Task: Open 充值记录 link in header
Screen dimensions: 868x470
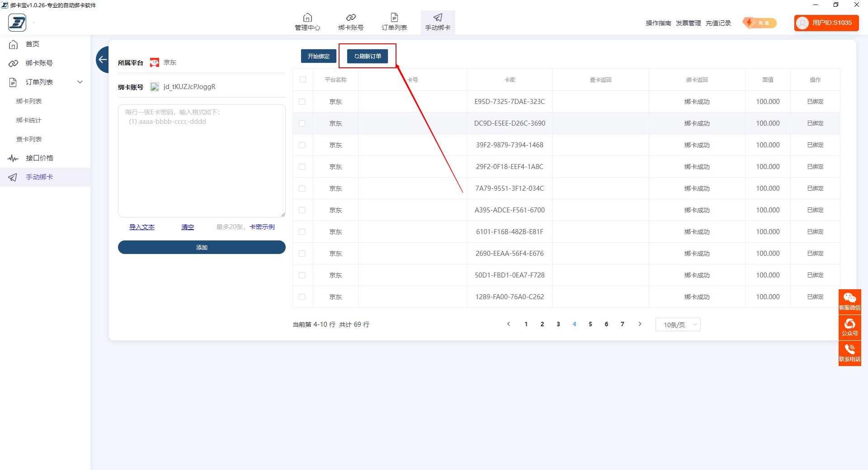Action: pos(718,23)
